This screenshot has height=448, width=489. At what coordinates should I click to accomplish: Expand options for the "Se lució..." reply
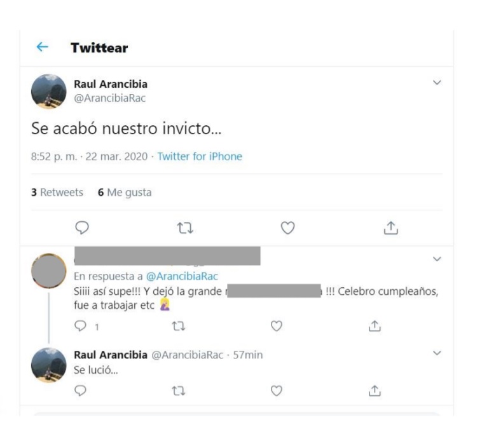(436, 353)
